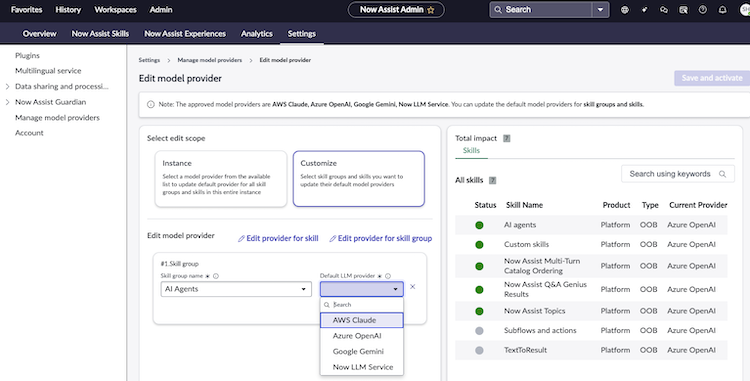Image resolution: width=750 pixels, height=381 pixels.
Task: Go to Settings breadcrumb
Action: coord(149,60)
